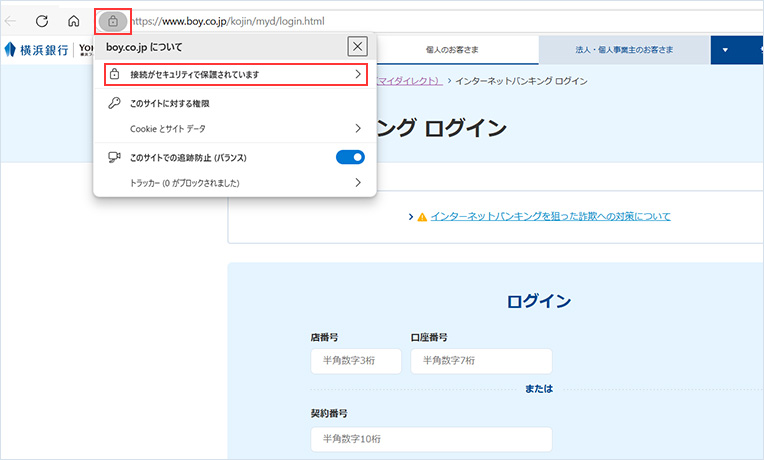Screen dimensions: 764x460
Task: Open the インターネットバンキングを狙った詐欺への対策 link
Action: pos(550,216)
